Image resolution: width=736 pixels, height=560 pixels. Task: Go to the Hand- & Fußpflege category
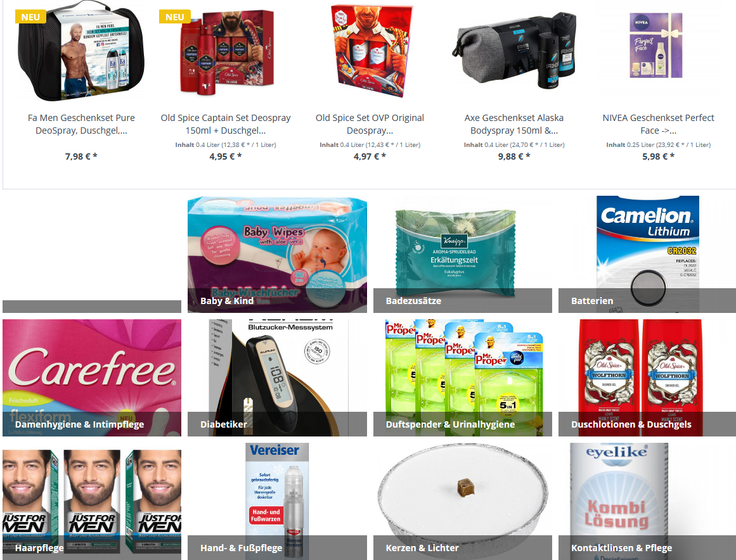pyautogui.click(x=277, y=501)
